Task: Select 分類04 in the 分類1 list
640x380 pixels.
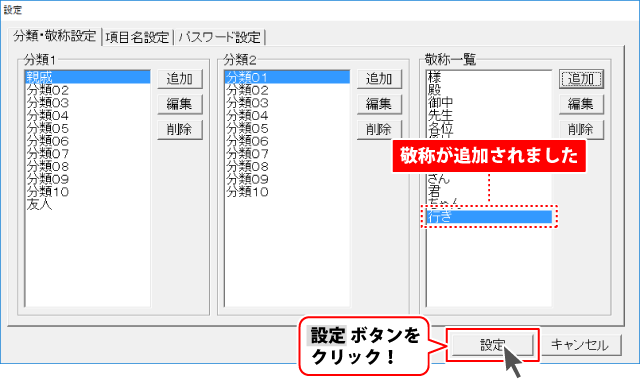Action: pyautogui.click(x=88, y=116)
